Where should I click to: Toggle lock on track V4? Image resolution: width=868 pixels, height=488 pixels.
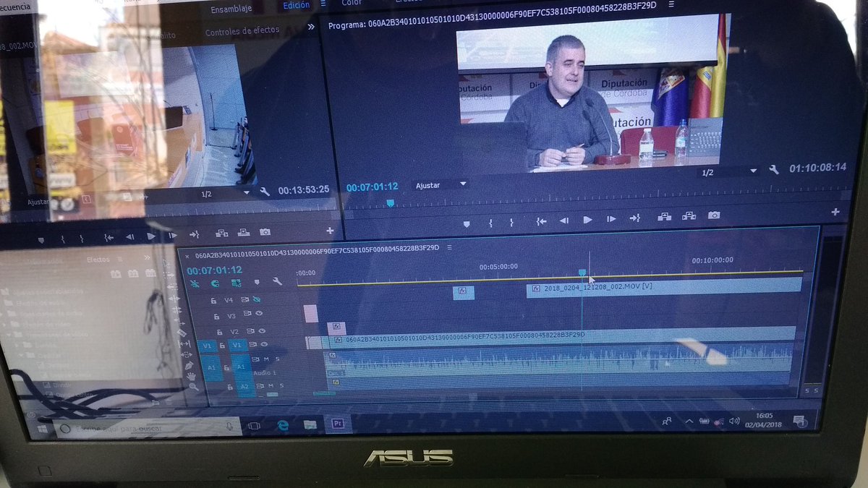(213, 300)
